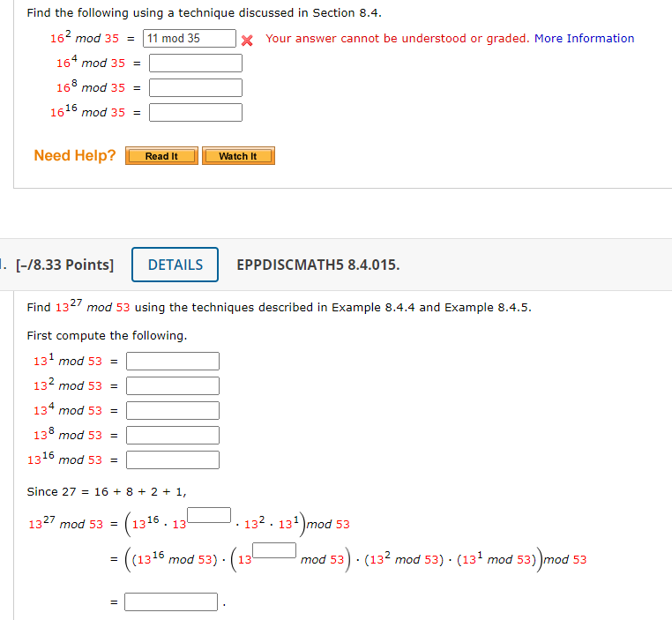The height and width of the screenshot is (620, 672).
Task: Click the 13⁸ mod 53 answer field
Action: [173, 436]
